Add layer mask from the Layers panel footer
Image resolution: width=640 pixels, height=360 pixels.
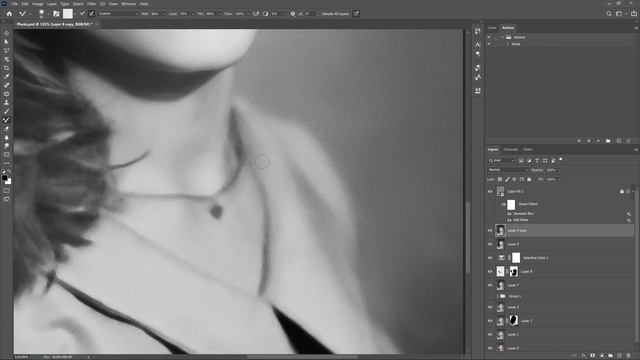(593, 356)
